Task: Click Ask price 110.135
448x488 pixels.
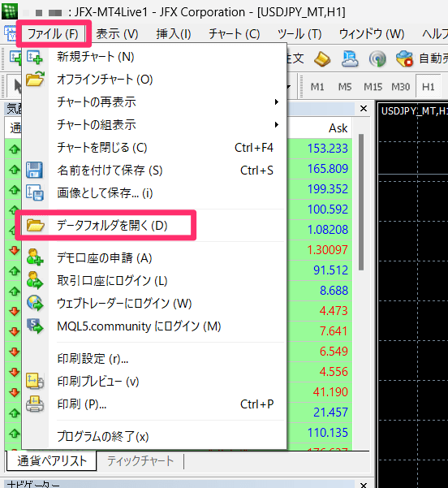Action: 327,433
